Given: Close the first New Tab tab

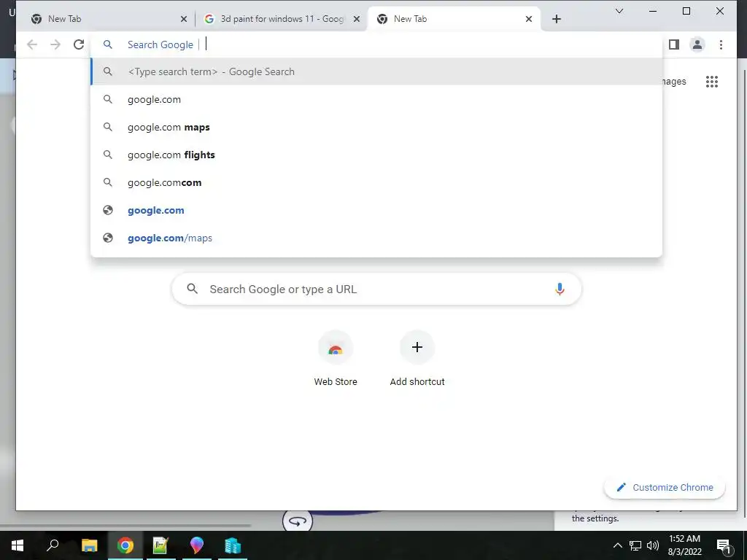Looking at the screenshot, I should pos(184,19).
